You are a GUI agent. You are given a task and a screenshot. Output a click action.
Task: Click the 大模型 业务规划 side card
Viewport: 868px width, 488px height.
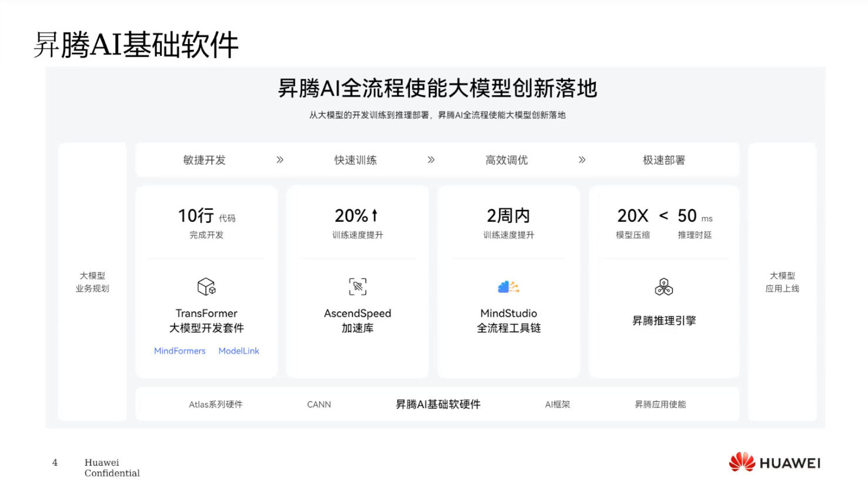(92, 282)
